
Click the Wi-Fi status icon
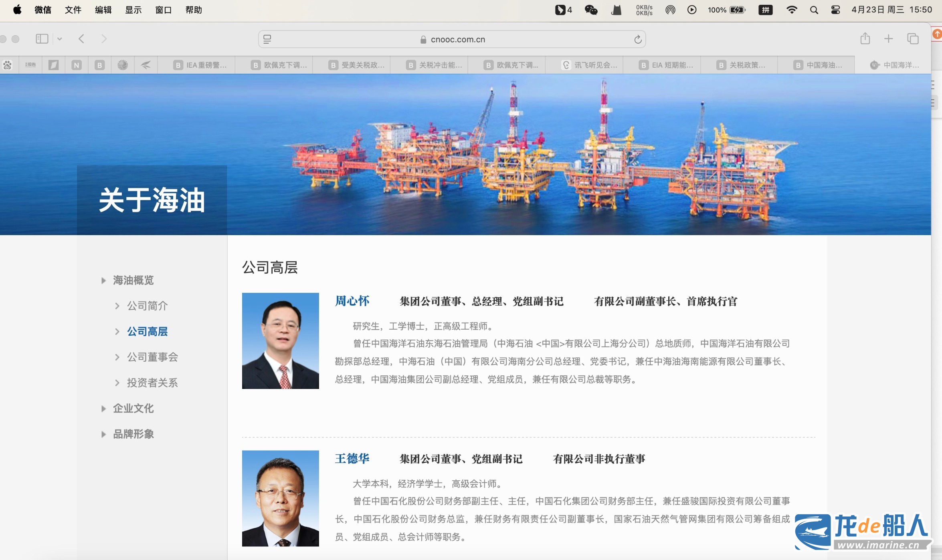pyautogui.click(x=791, y=10)
